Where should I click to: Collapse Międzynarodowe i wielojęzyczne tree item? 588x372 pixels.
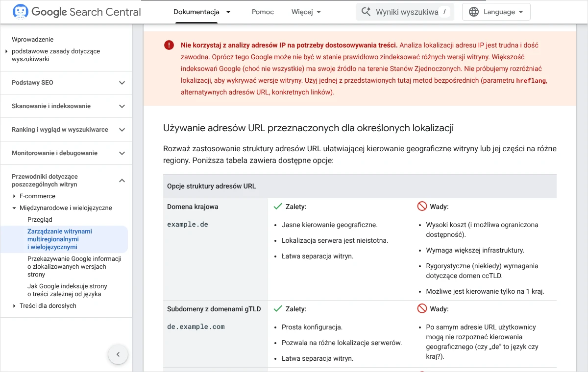click(15, 208)
